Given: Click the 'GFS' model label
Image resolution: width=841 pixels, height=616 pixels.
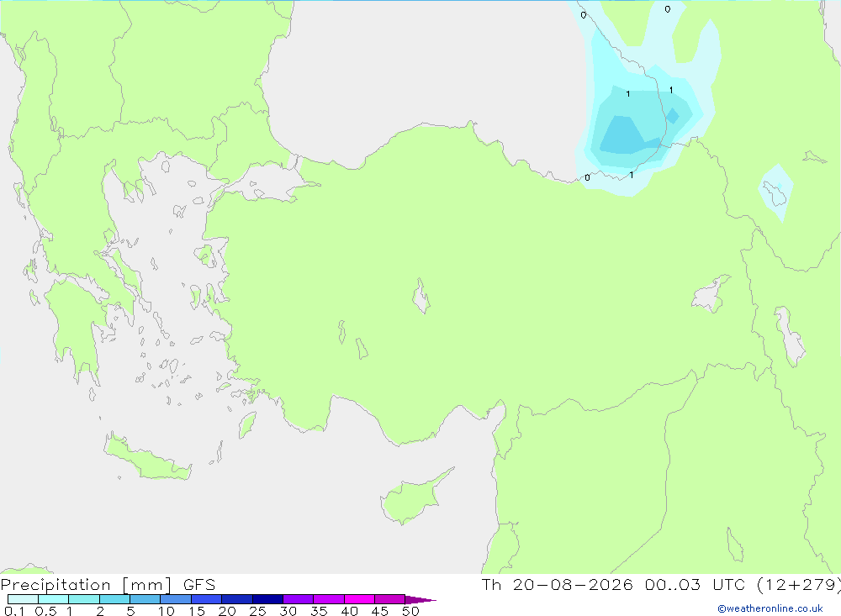Looking at the screenshot, I should point(199,585).
